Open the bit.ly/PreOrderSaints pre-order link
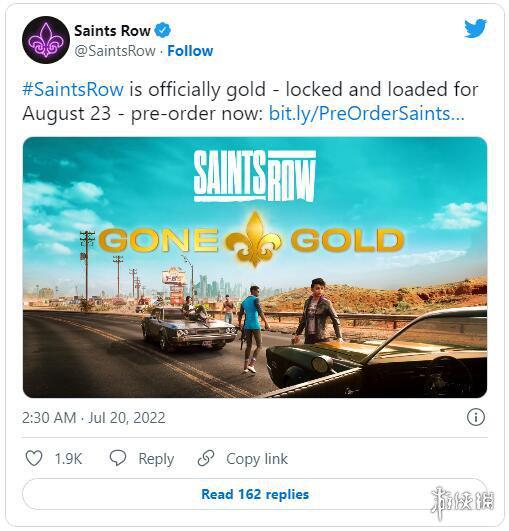The width and height of the screenshot is (509, 531). 366,114
